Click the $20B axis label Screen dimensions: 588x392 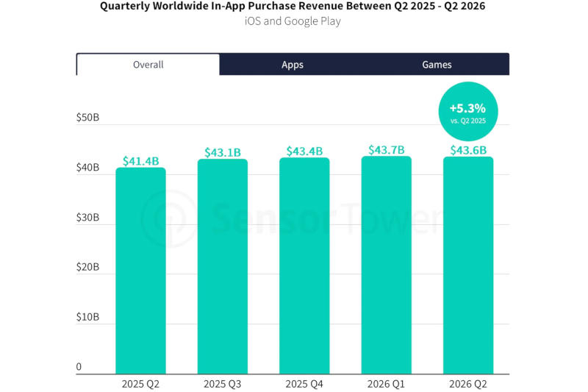click(x=87, y=267)
